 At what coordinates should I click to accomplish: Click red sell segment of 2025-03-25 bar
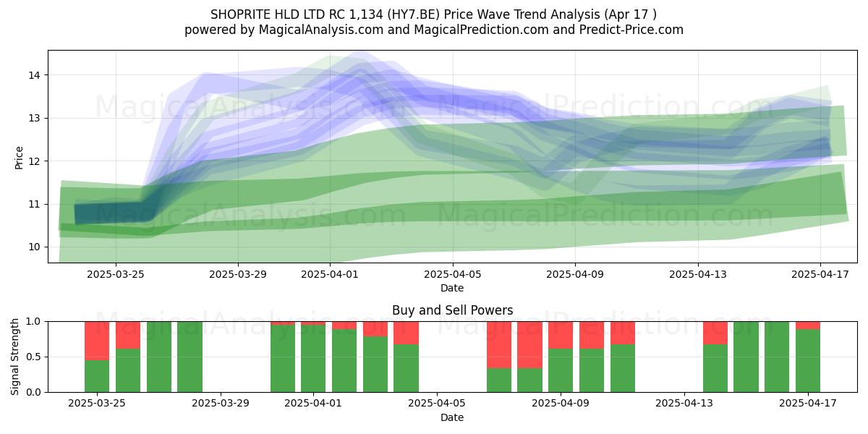[97, 341]
